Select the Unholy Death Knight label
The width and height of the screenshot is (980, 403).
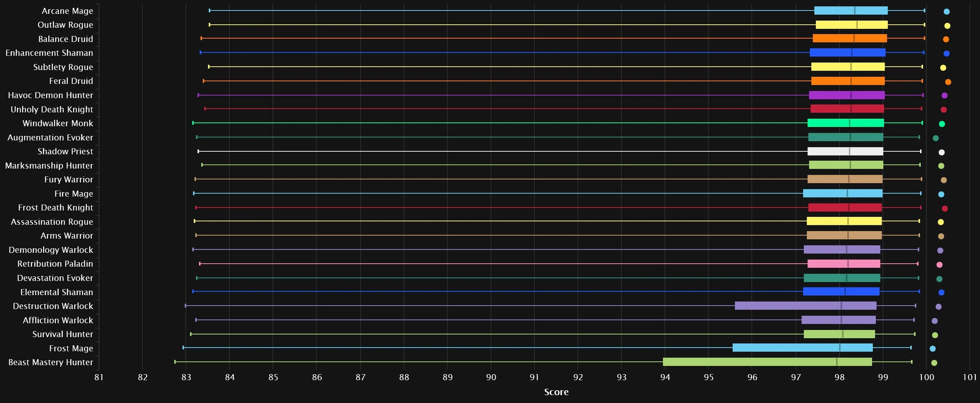(x=52, y=109)
